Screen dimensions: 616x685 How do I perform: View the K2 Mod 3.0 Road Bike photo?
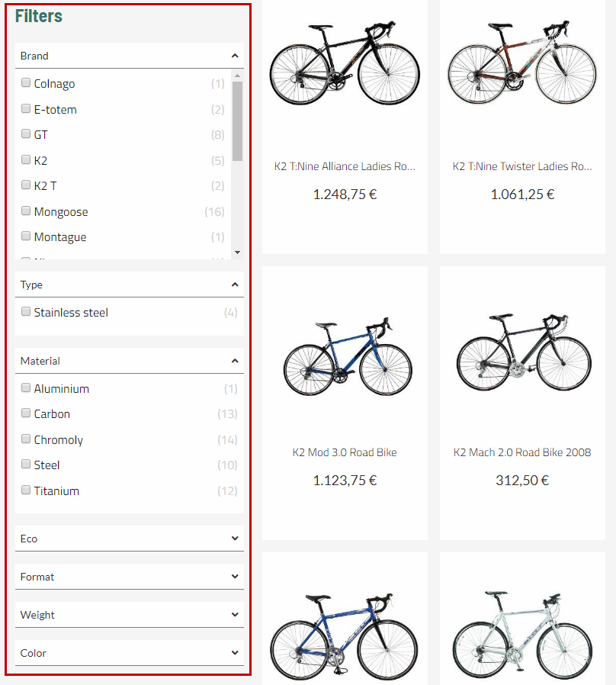point(348,356)
